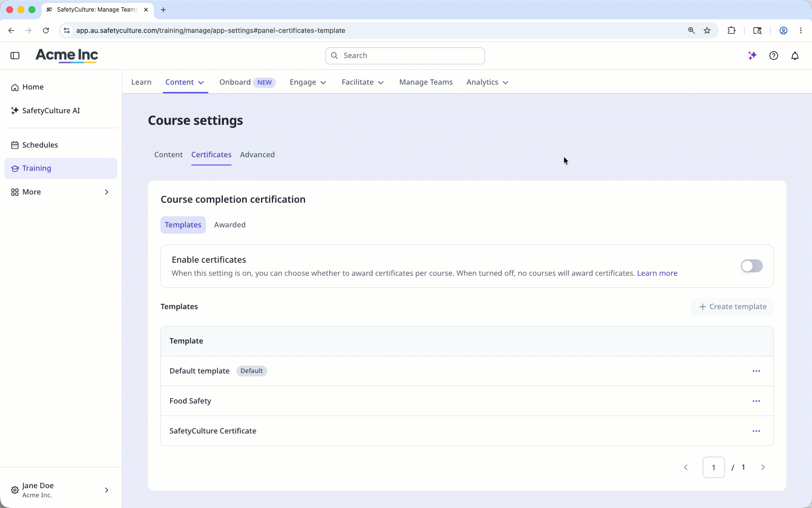This screenshot has height=508, width=812.
Task: Open browser profile icon
Action: pos(783,30)
